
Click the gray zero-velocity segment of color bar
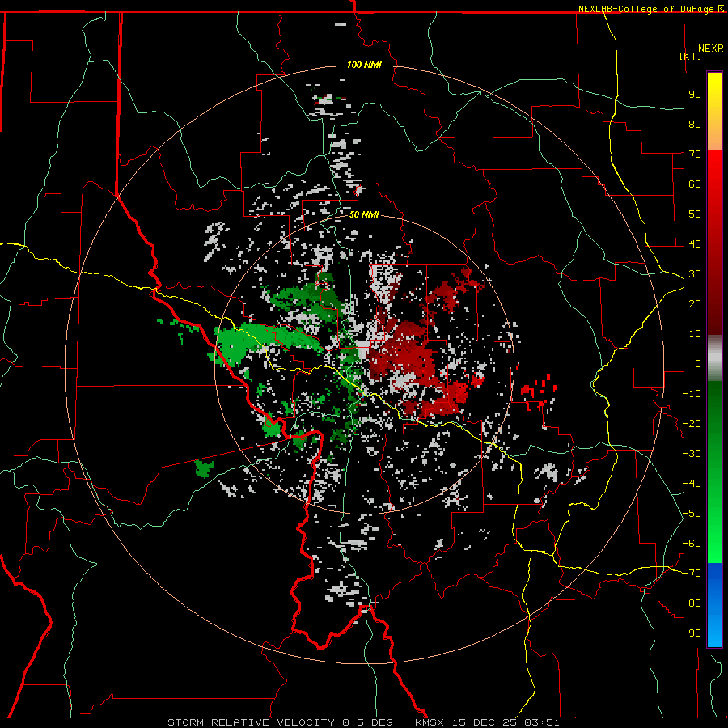point(714,358)
